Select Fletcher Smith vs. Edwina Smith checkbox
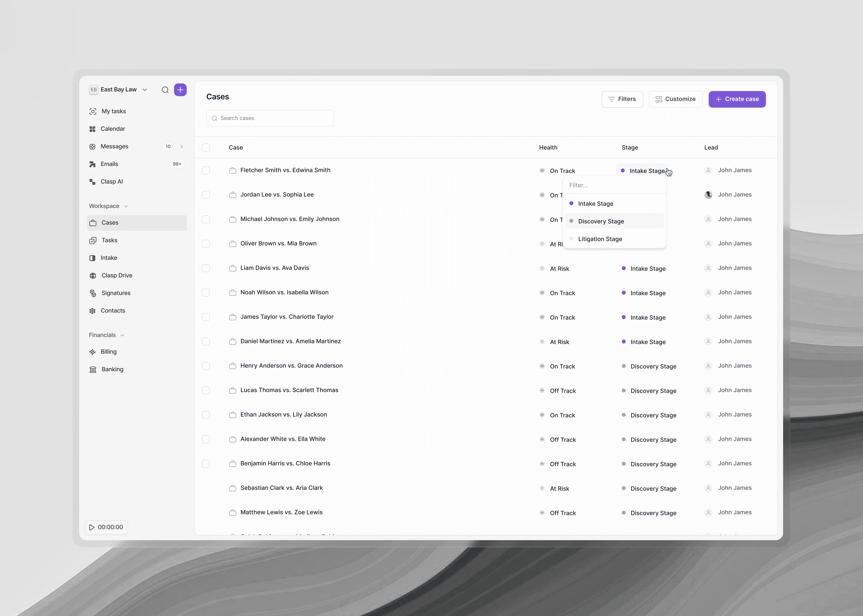The image size is (863, 616). 206,170
